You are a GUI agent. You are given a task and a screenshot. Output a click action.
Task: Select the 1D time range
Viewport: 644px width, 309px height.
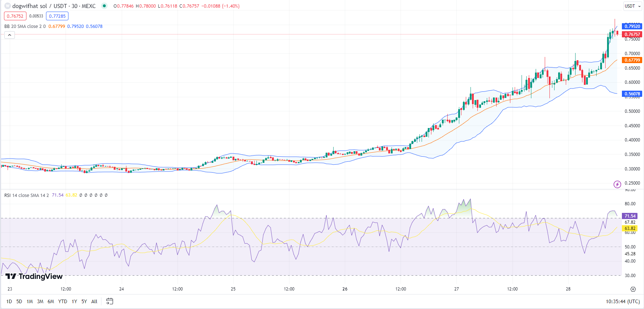[9, 301]
